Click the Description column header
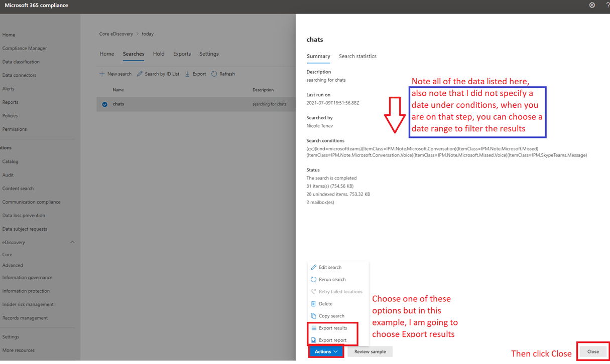 click(263, 90)
